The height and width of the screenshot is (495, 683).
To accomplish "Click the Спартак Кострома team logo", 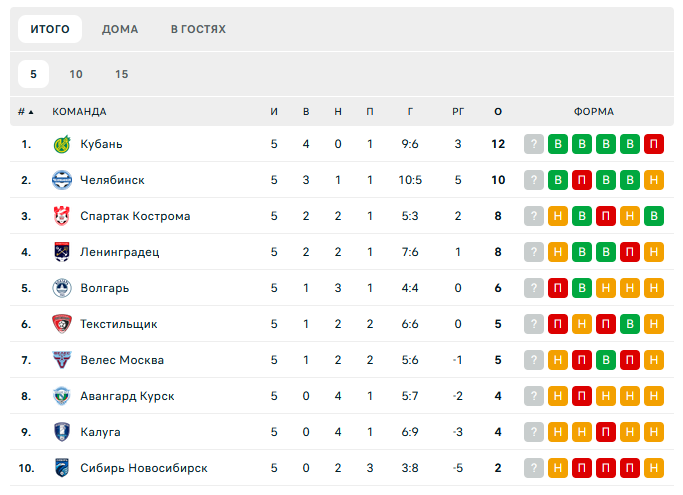I will coord(61,216).
